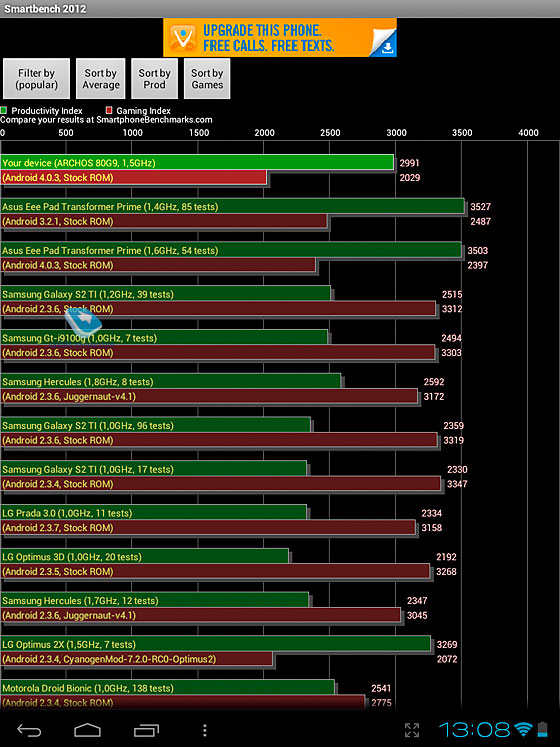Select the LG Optimus 3D 20 tests bar
The image size is (560, 747).
[x=144, y=557]
